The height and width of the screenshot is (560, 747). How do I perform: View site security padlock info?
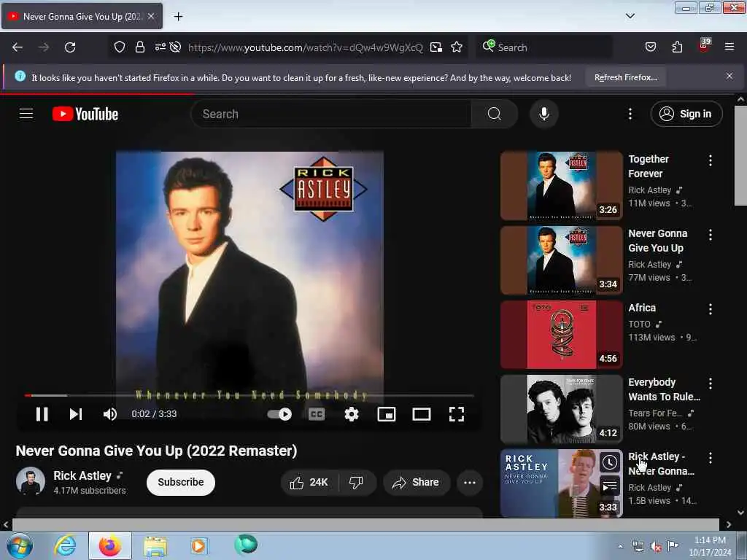pos(139,47)
